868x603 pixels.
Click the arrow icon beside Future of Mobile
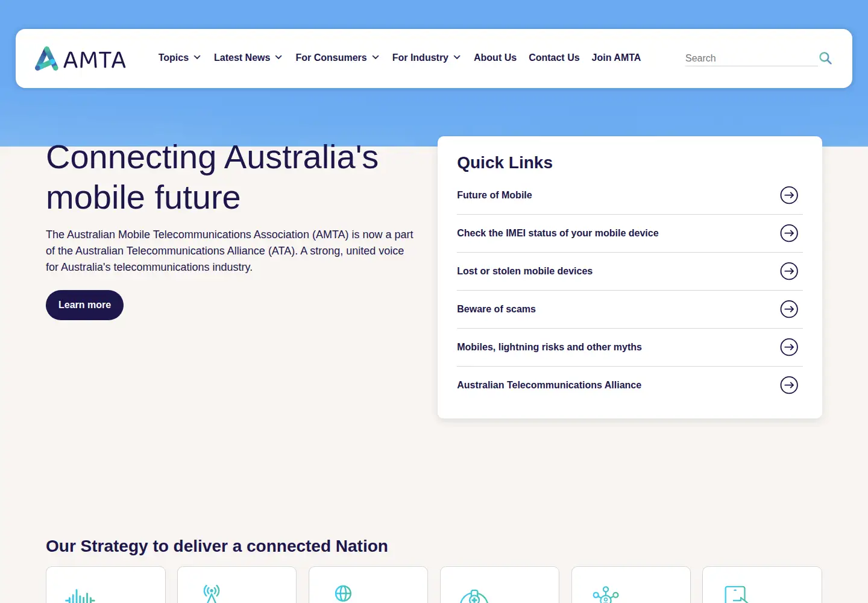[x=789, y=195]
